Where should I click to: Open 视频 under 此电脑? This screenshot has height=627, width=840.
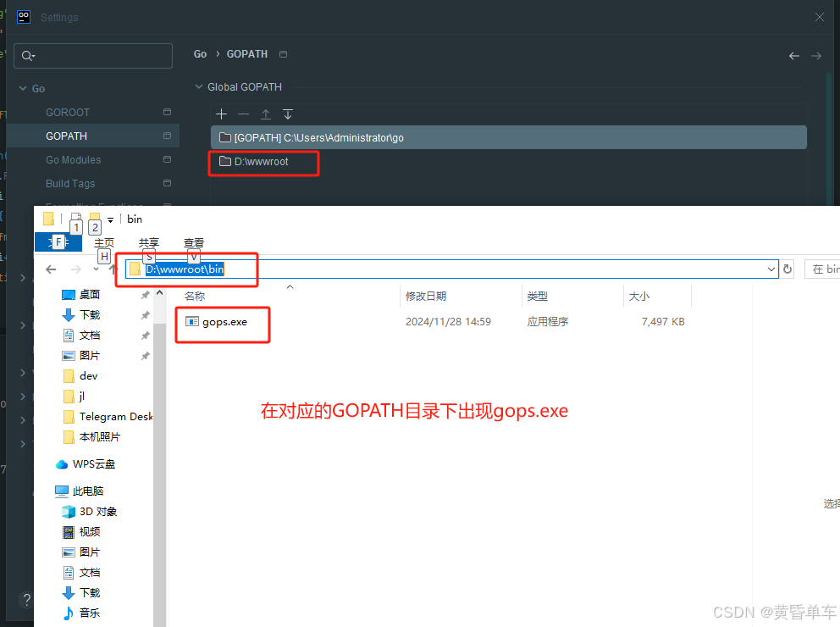point(90,531)
